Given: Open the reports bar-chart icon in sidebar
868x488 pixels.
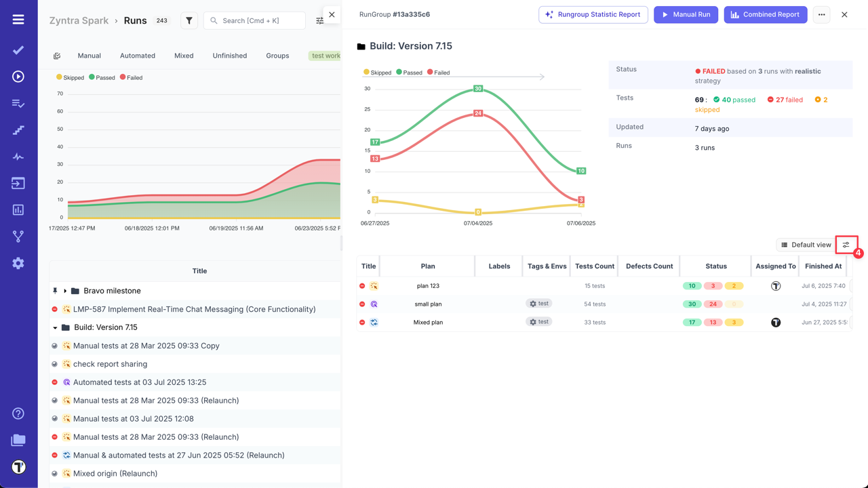Looking at the screenshot, I should pos(18,209).
